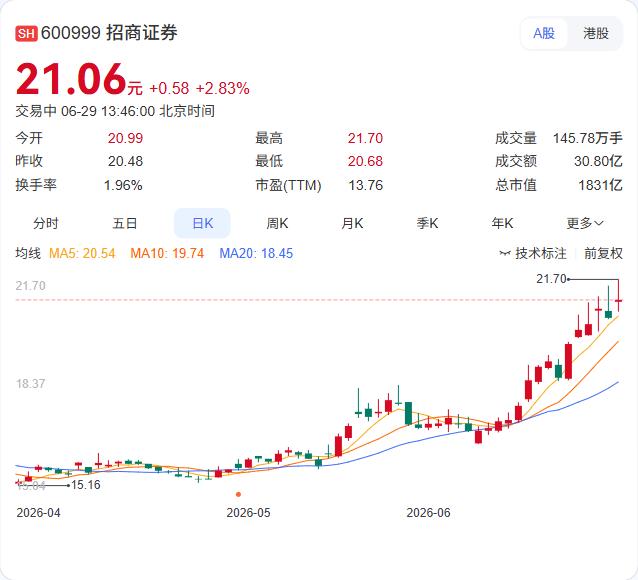Select the 五日 chart tab
This screenshot has width=638, height=580.
point(125,223)
